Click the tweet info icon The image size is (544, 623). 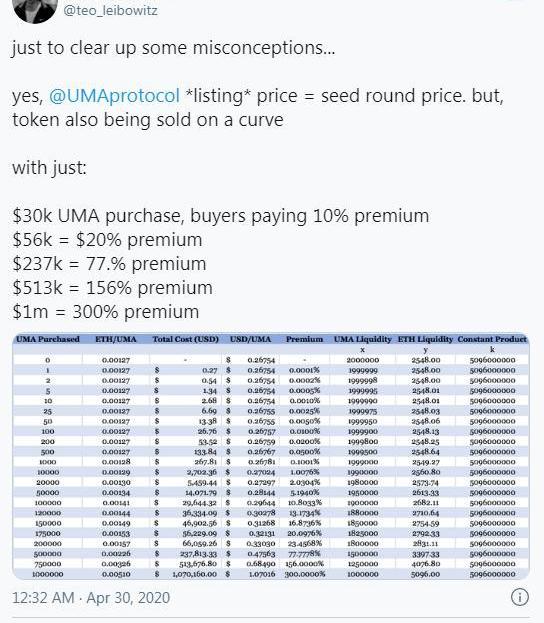pos(519,597)
